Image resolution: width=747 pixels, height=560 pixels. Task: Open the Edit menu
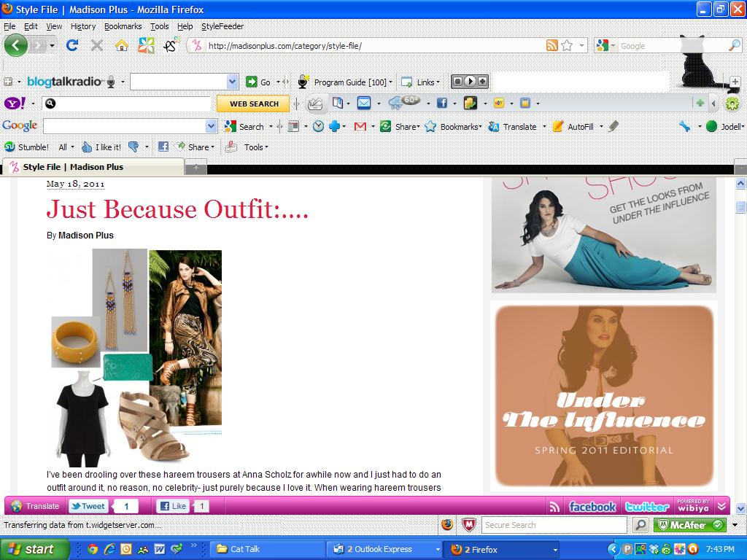pyautogui.click(x=31, y=26)
